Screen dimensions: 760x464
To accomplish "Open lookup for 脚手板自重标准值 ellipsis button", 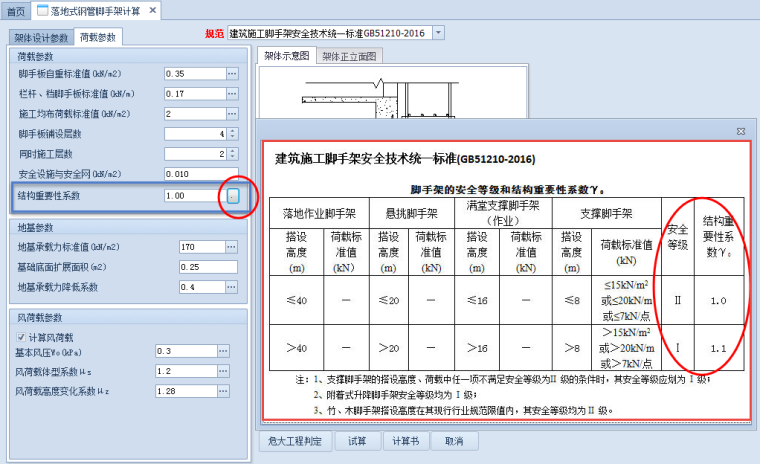I will click(232, 74).
